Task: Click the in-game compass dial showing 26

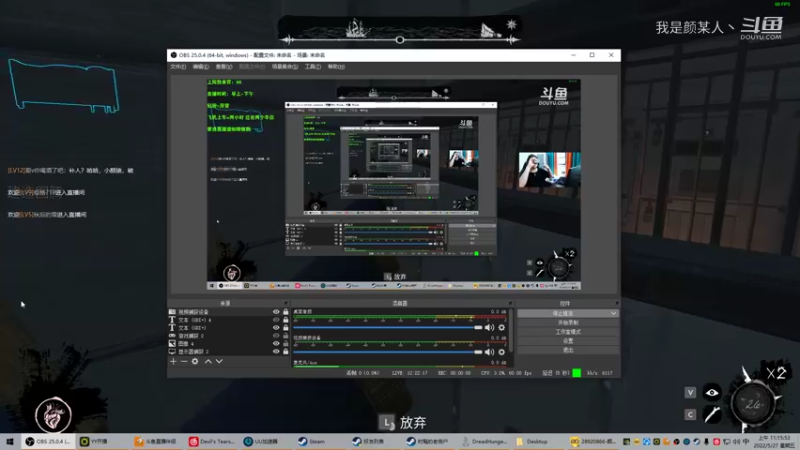Action: [x=754, y=404]
